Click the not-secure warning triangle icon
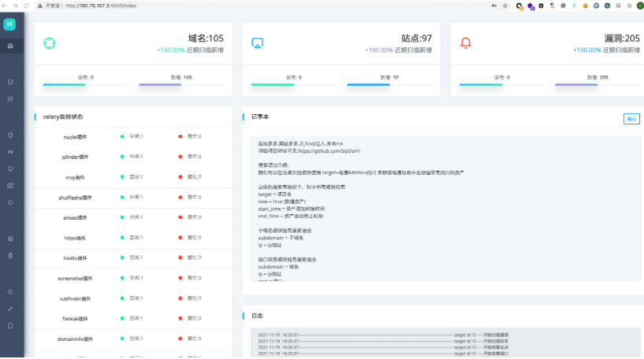 coord(40,6)
